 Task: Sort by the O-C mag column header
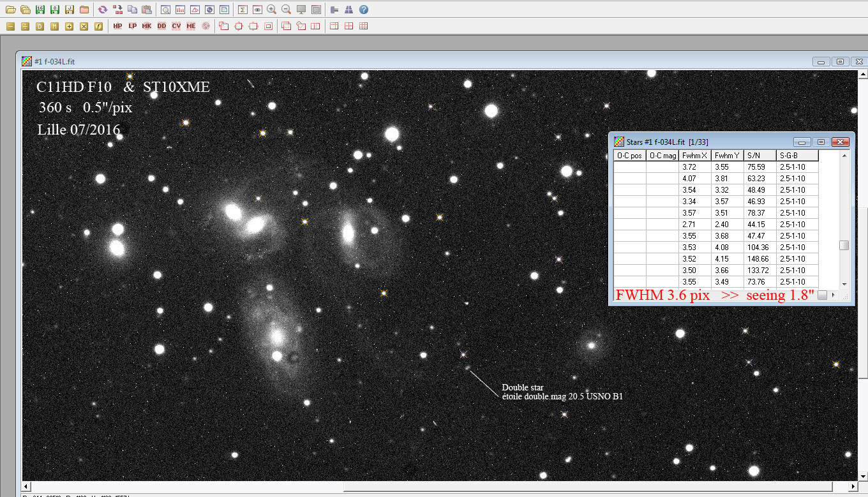[662, 156]
